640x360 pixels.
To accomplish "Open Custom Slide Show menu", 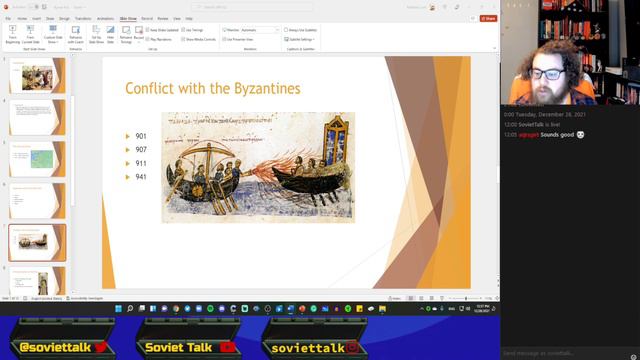I will [x=53, y=35].
